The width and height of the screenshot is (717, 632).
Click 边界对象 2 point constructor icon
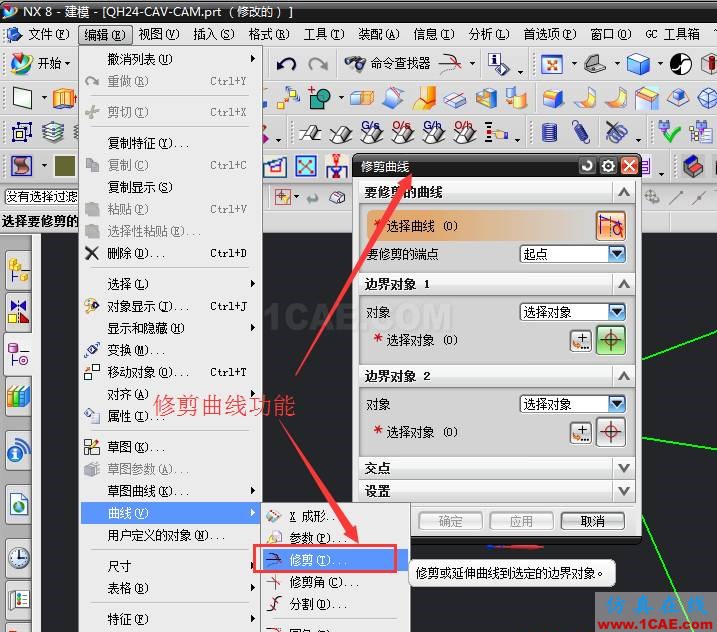(581, 433)
